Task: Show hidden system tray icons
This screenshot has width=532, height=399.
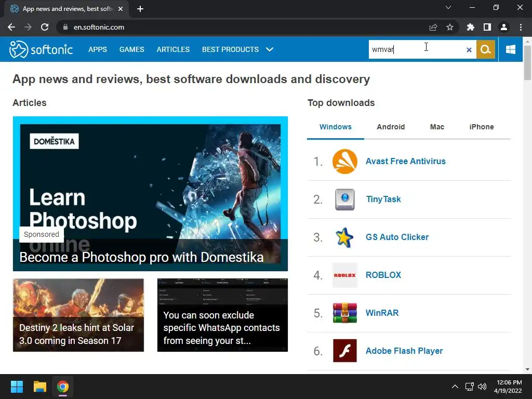Action: (455, 387)
